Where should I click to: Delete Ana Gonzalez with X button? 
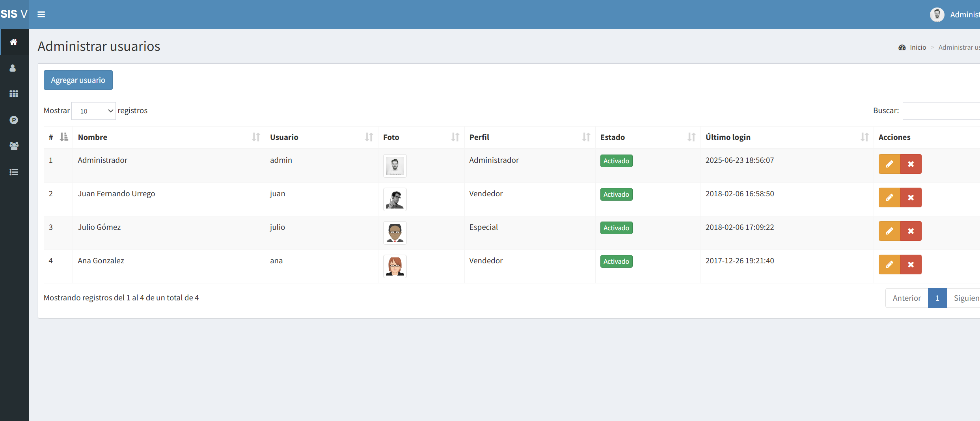pos(911,265)
